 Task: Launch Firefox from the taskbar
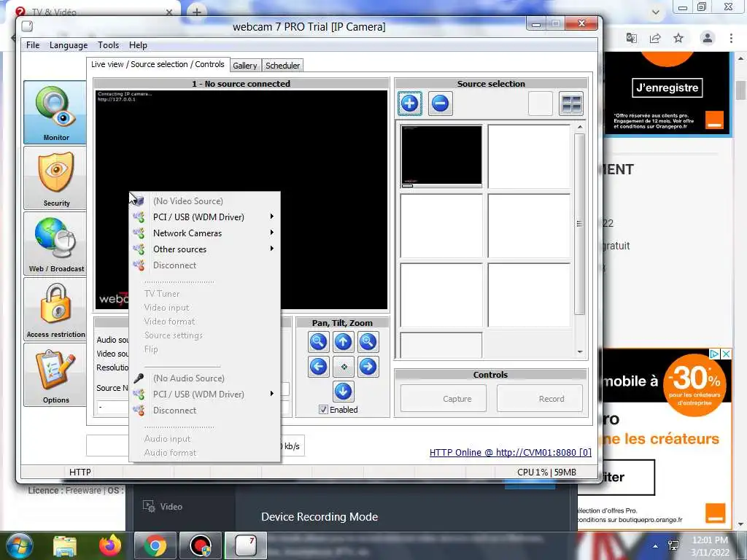coord(110,545)
